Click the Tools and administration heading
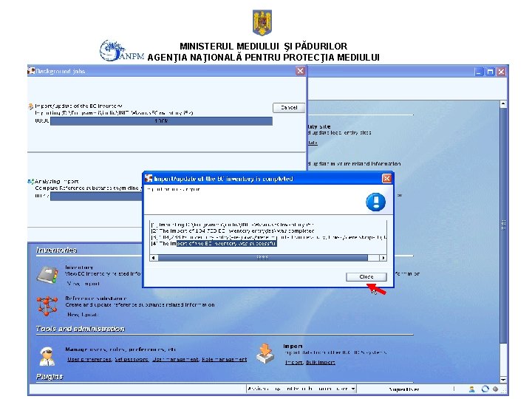Screen dimensions: 532x399 coord(80,329)
